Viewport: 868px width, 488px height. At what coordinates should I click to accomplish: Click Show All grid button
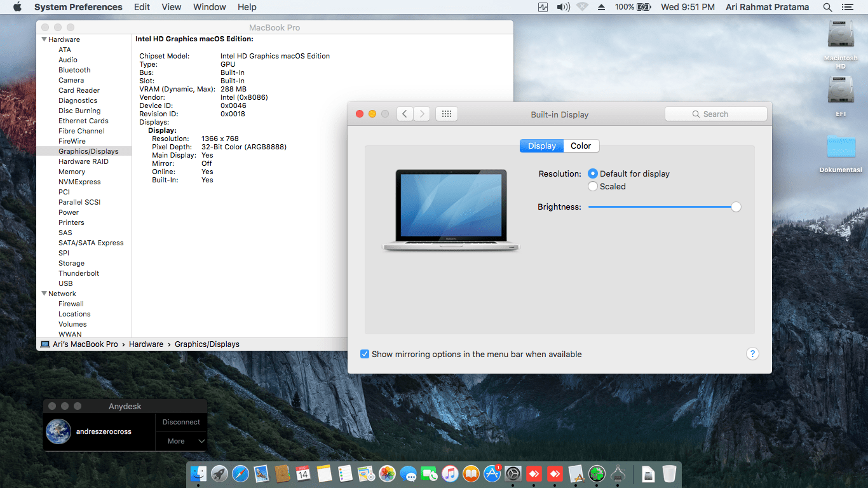coord(447,114)
